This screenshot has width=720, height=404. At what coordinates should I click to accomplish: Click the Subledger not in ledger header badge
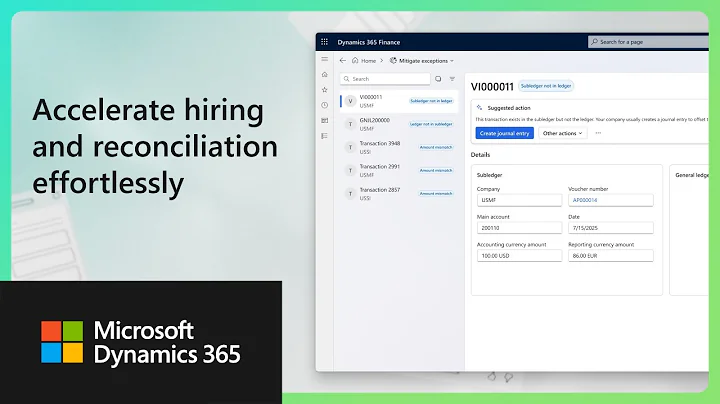pyautogui.click(x=546, y=86)
